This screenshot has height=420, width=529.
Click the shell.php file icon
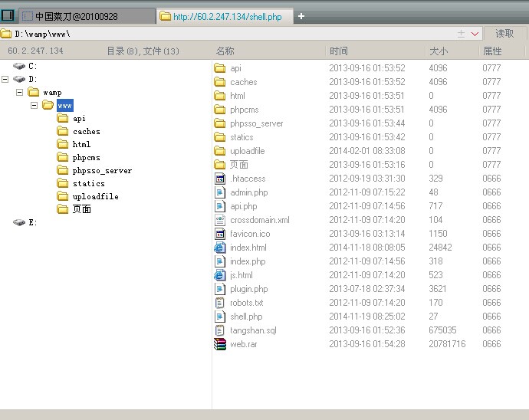tap(220, 317)
